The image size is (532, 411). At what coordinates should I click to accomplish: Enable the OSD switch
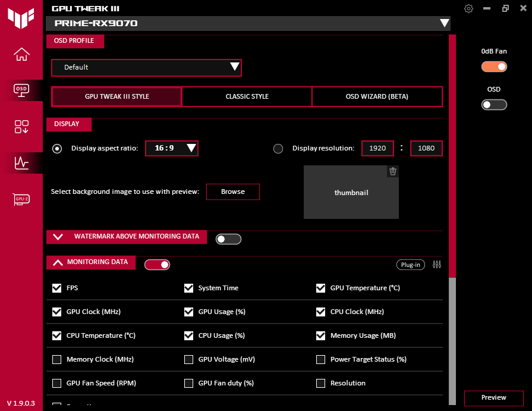pos(494,105)
